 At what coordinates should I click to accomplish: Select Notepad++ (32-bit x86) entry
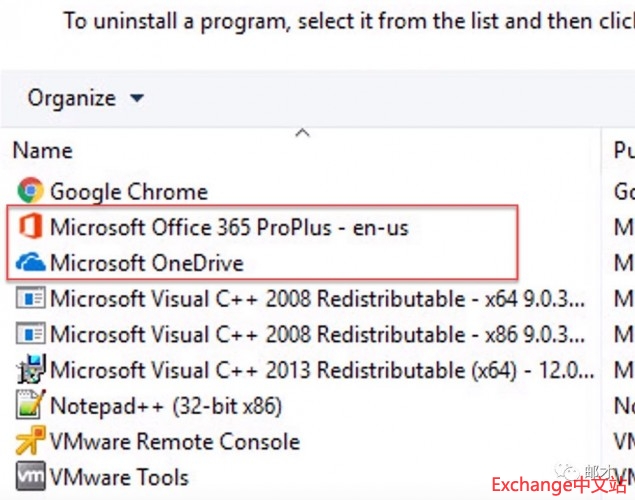coord(166,406)
